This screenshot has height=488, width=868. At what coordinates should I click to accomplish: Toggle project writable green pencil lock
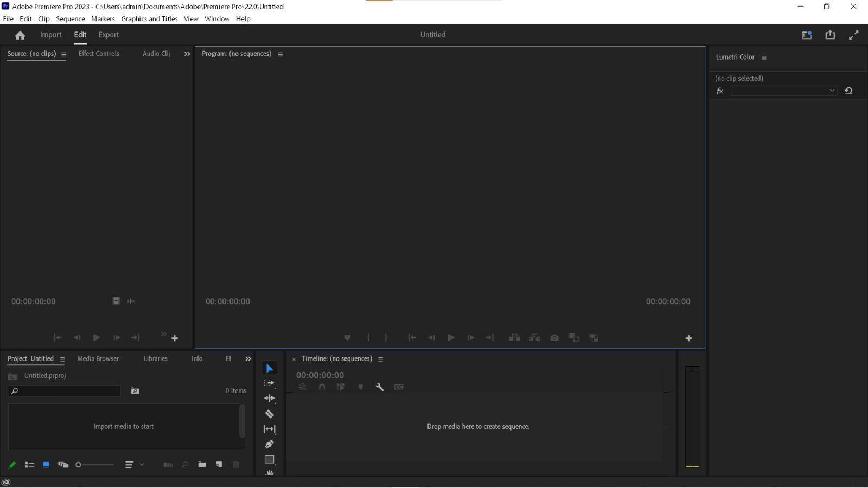click(12, 465)
